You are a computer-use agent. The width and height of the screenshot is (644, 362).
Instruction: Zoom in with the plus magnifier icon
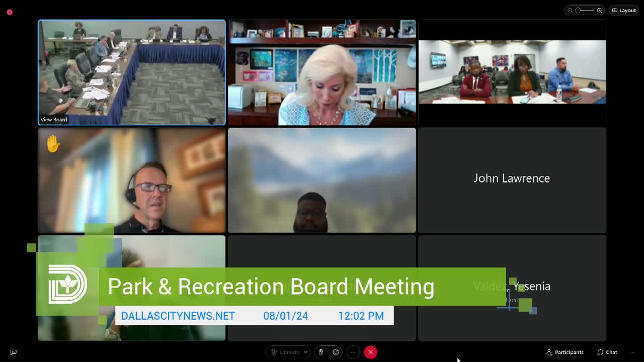pyautogui.click(x=599, y=10)
